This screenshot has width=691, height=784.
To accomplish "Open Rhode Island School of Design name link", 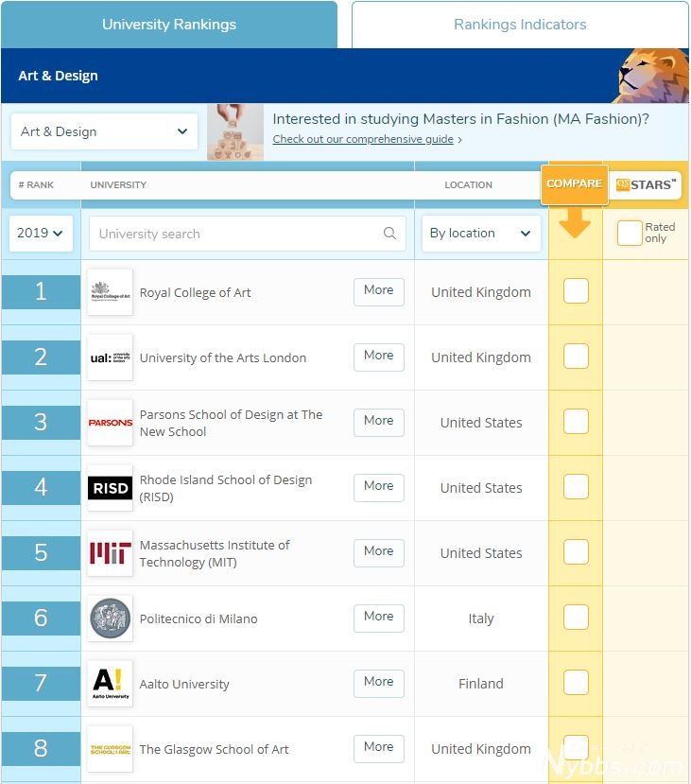I will tap(226, 488).
